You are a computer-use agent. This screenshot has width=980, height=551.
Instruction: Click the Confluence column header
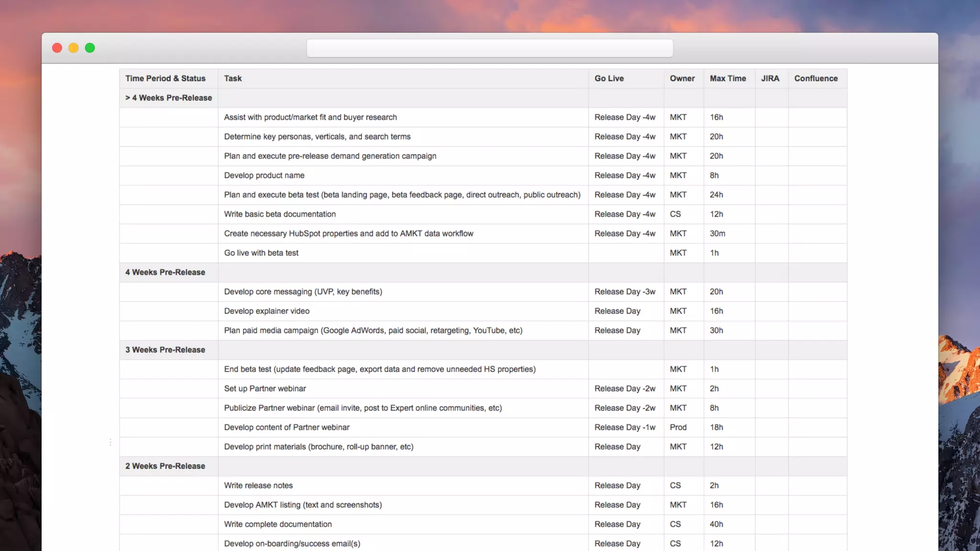pyautogui.click(x=816, y=78)
